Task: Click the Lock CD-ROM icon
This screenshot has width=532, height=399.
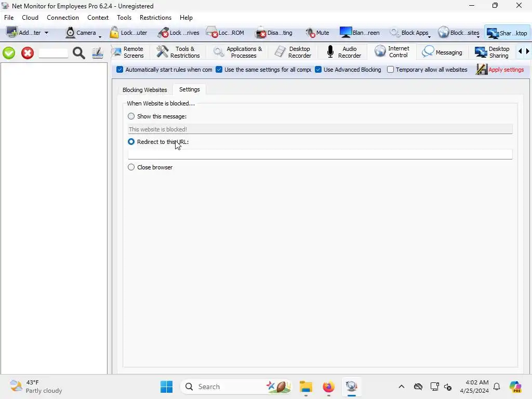Action: coord(212,33)
